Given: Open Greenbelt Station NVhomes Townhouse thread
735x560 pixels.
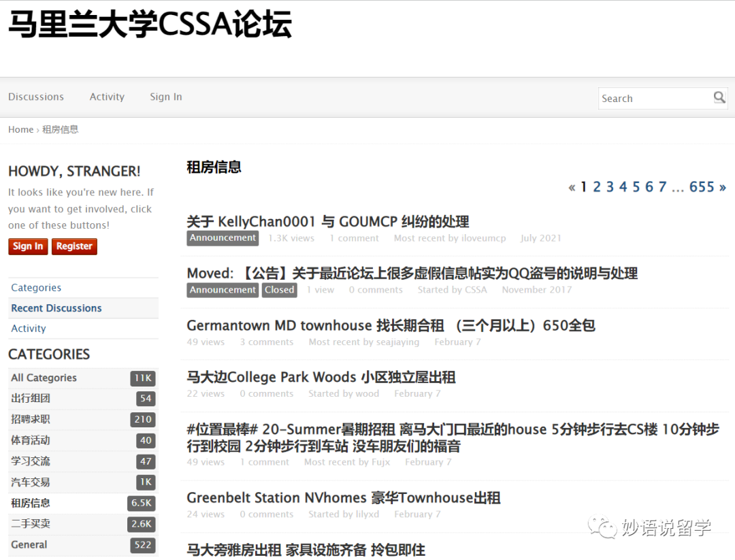Looking at the screenshot, I should tap(344, 497).
